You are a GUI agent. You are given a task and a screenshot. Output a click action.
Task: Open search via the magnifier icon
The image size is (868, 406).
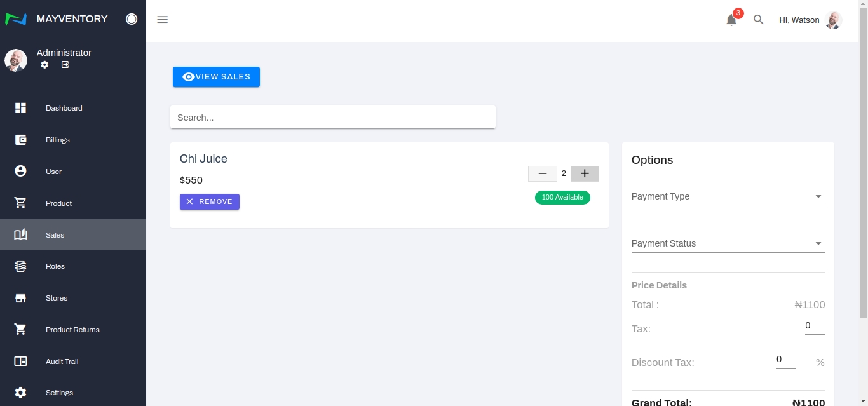pos(758,20)
